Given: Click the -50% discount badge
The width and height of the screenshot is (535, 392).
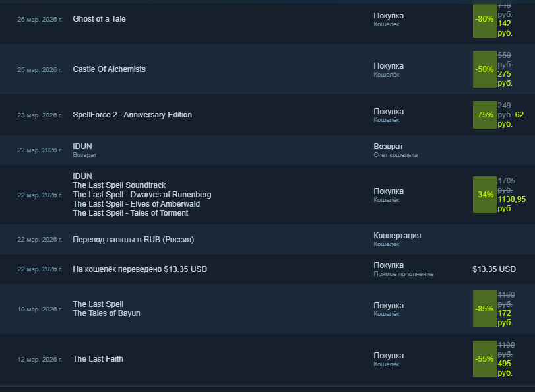Looking at the screenshot, I should (484, 69).
